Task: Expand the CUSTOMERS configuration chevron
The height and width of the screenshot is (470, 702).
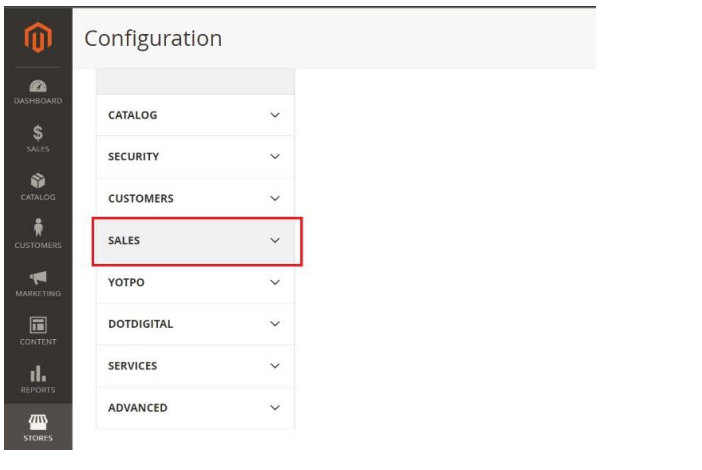Action: click(275, 198)
